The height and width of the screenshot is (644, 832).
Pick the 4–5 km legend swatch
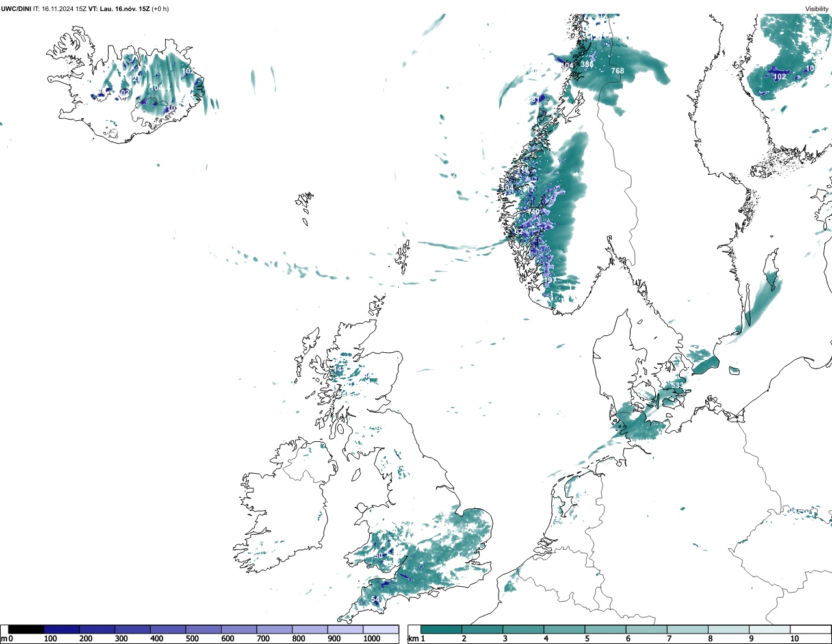pyautogui.click(x=564, y=629)
